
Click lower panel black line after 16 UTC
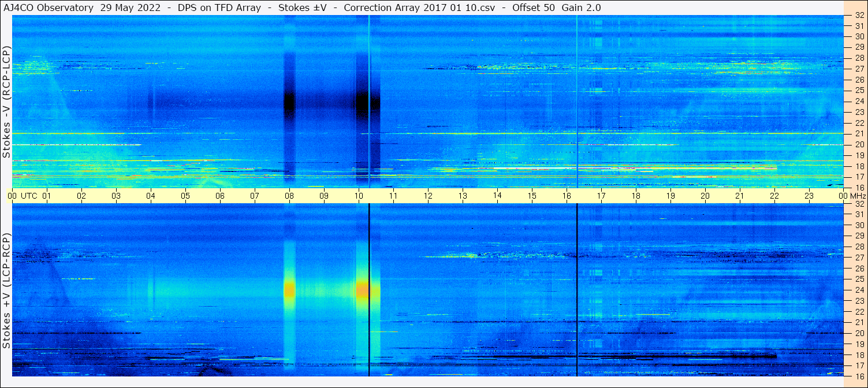[576, 290]
